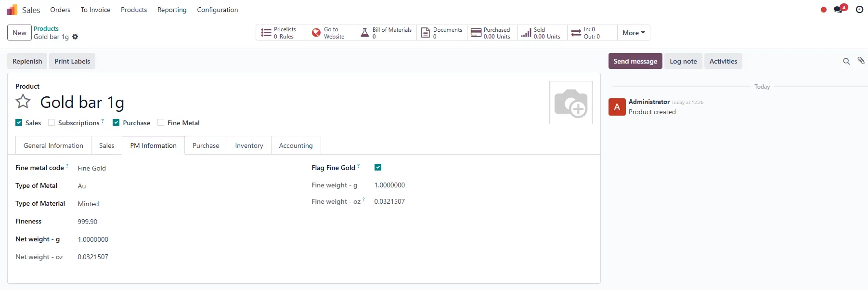Open In/Out transfers arrows button
This screenshot has width=868, height=290.
pos(592,33)
